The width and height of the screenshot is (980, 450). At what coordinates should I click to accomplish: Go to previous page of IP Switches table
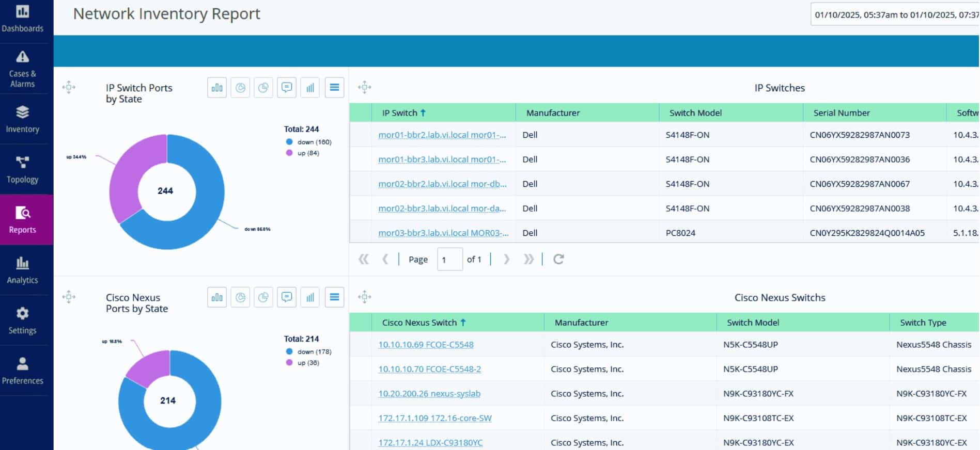pos(385,259)
